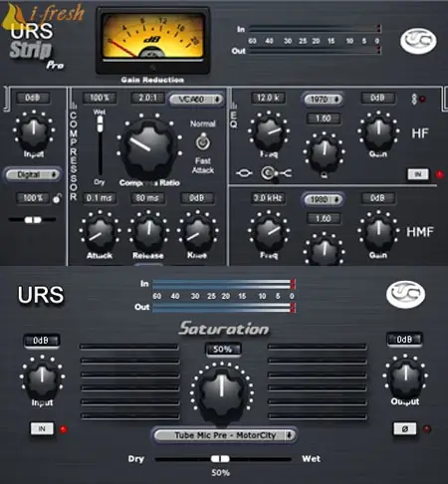Flip the Normal / Fast Attack toggle switch
Image resolution: width=448 pixels, height=484 pixels.
[202, 142]
